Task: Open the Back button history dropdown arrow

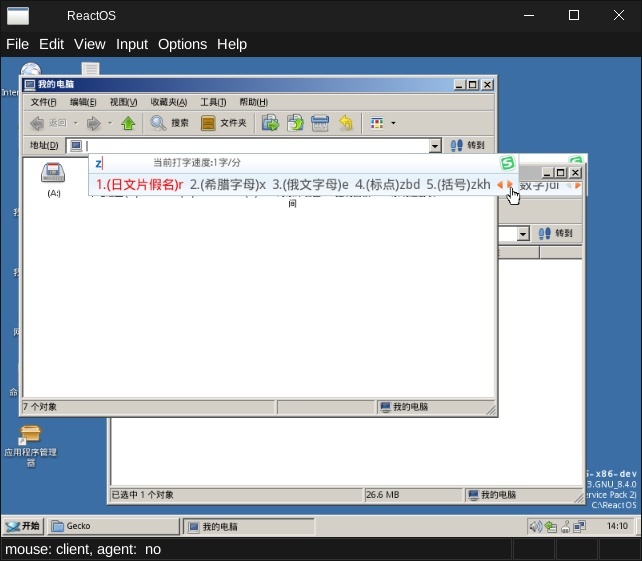Action: click(x=76, y=123)
